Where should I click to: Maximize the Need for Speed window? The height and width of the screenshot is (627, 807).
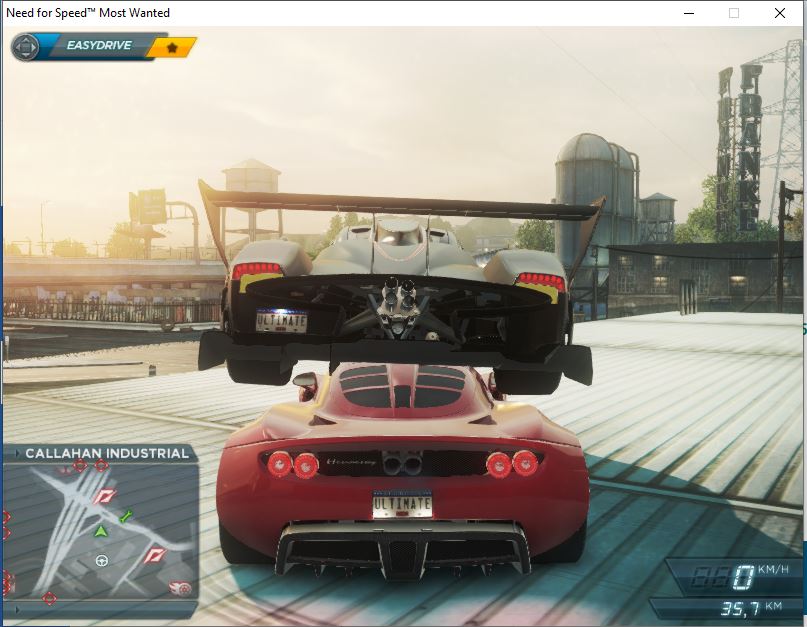point(734,13)
